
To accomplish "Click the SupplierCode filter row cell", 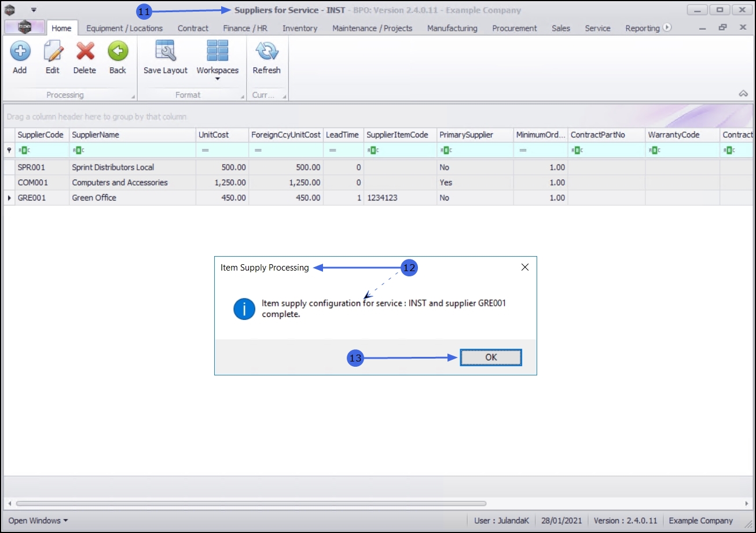I will [x=42, y=150].
